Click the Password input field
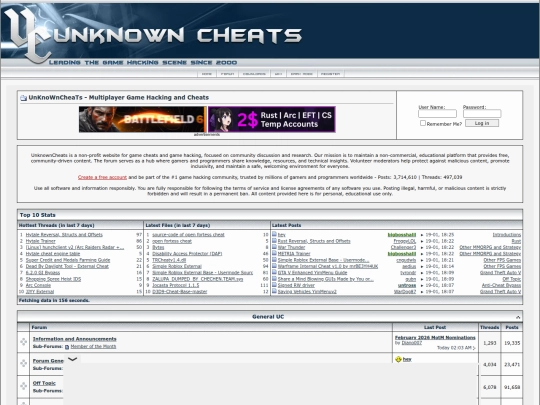The image size is (540, 405). pos(482,114)
